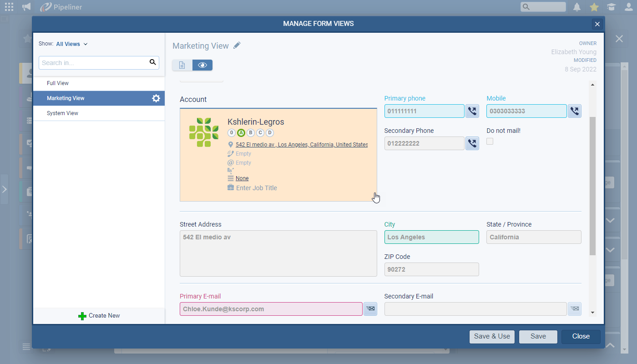
Task: Switch to the document edit mode
Action: pos(182,65)
